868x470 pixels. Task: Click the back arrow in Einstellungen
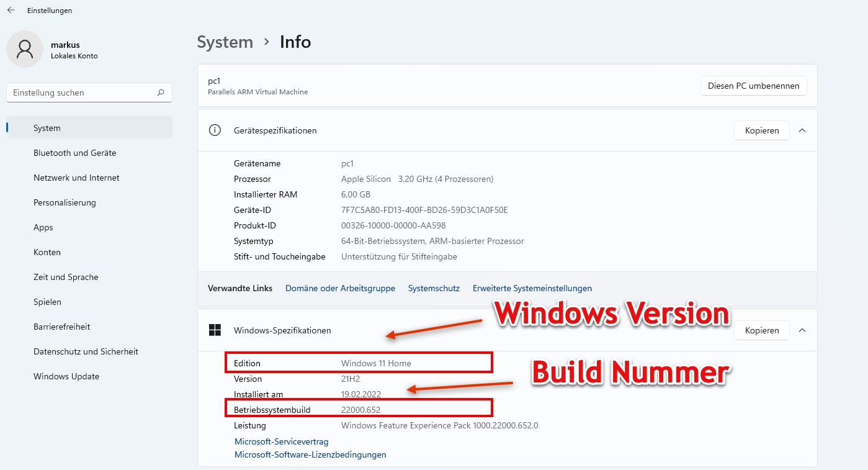point(10,10)
